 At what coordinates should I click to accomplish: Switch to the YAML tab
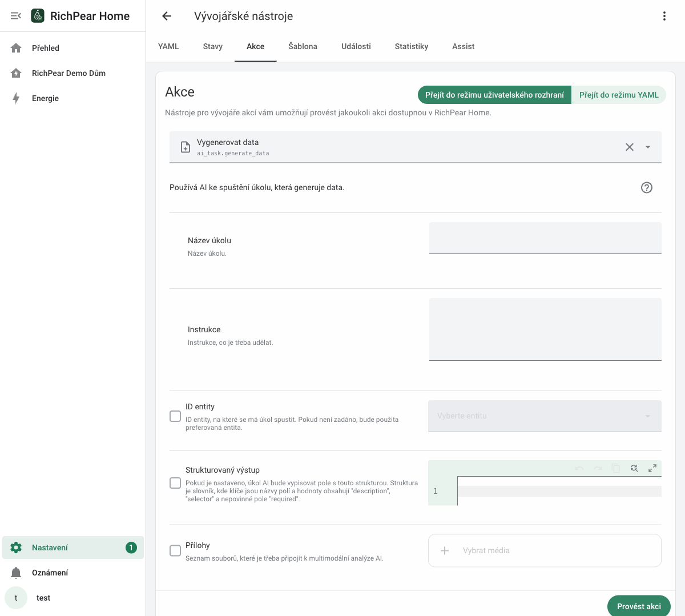click(168, 47)
